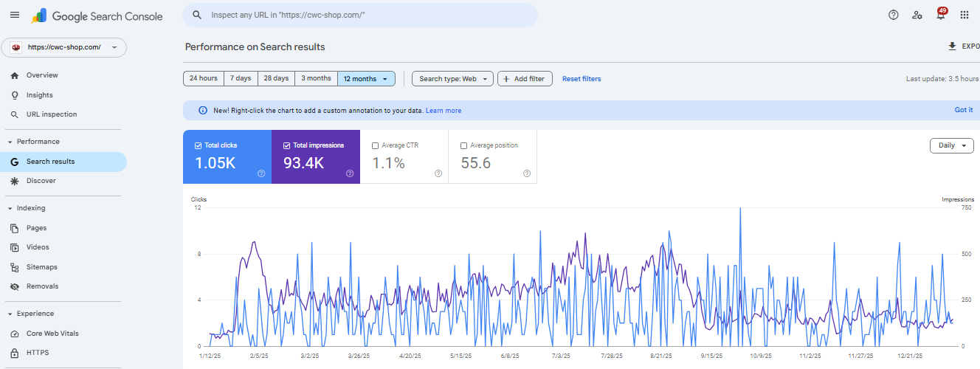Uncheck the Total clicks checkbox

point(199,145)
